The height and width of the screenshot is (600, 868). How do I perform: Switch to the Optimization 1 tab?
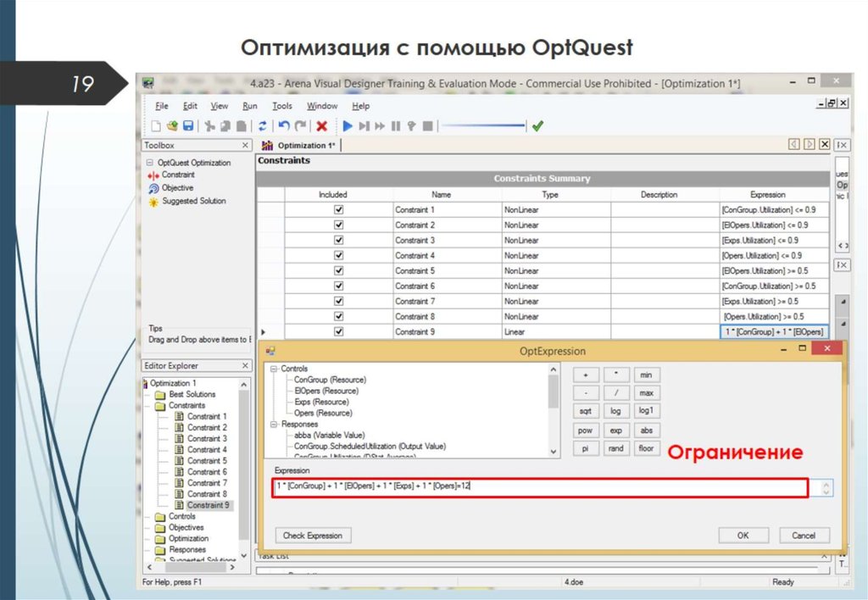(305, 145)
